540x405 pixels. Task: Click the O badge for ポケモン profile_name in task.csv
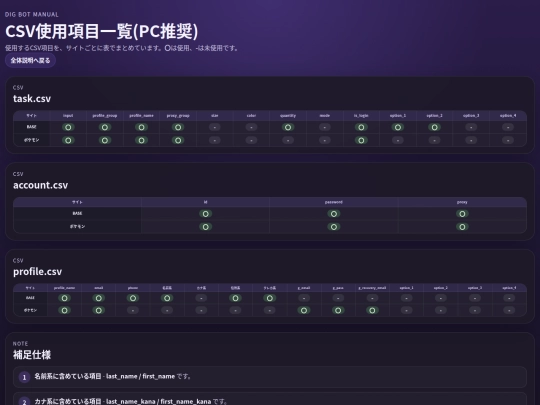click(141, 140)
